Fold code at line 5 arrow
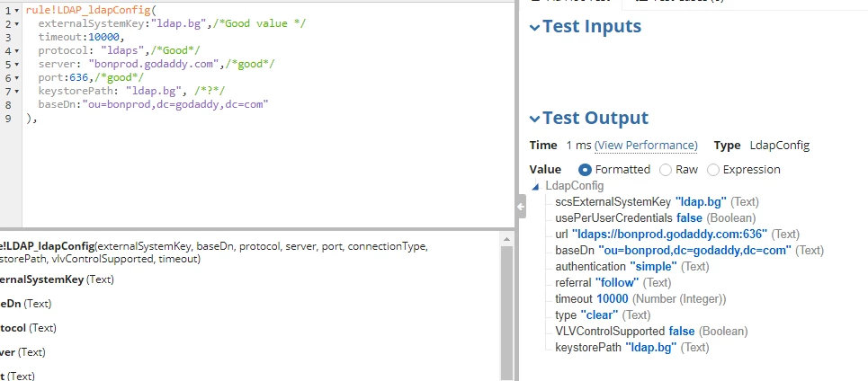The image size is (868, 381). click(17, 65)
